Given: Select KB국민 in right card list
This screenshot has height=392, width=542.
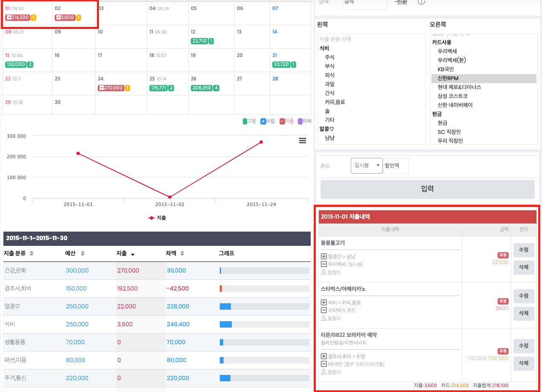Looking at the screenshot, I should click(x=446, y=69).
